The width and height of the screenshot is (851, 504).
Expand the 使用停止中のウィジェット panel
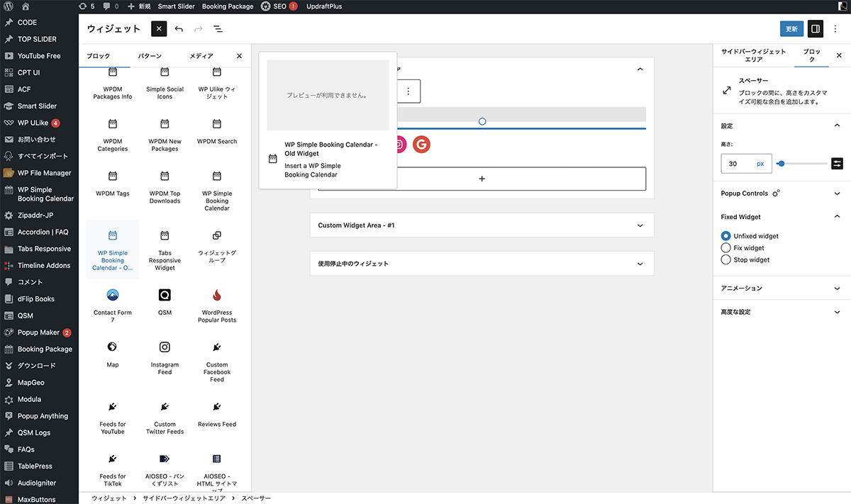(482, 264)
